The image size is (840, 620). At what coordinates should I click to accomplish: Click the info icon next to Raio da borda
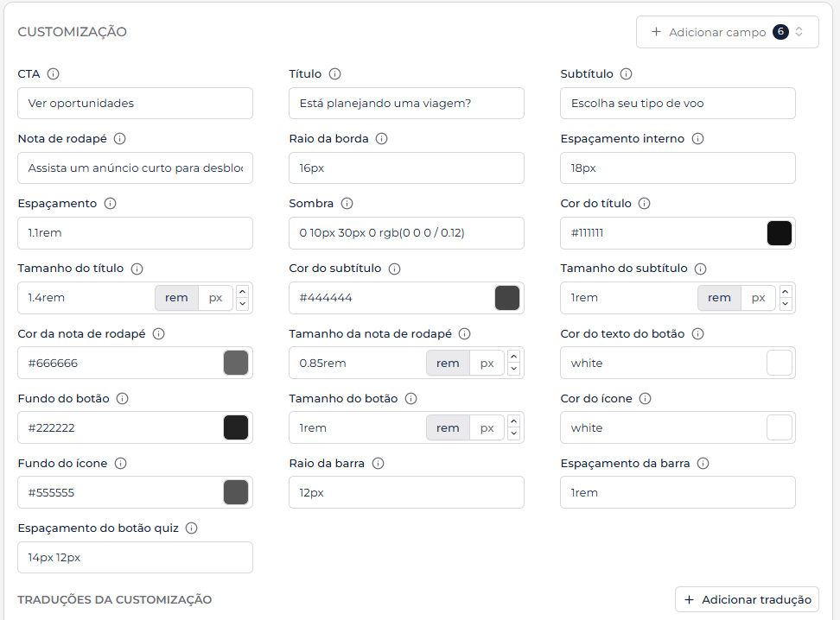click(381, 139)
